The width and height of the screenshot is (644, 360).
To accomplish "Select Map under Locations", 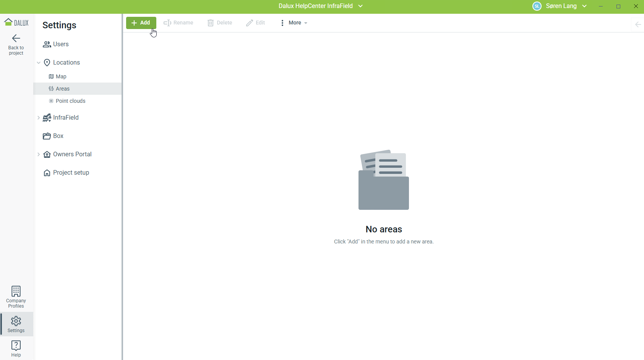I will tap(61, 76).
